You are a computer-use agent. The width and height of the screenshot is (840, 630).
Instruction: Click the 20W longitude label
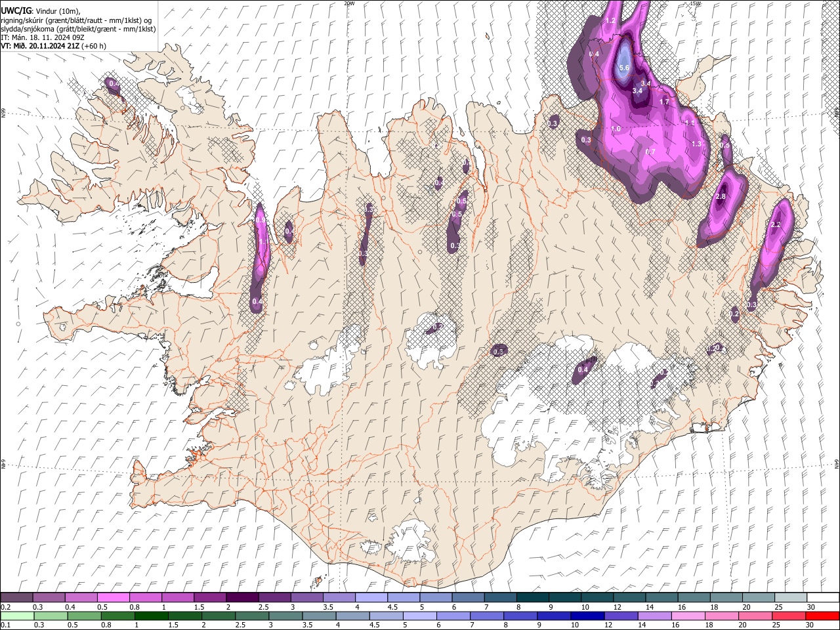click(x=349, y=3)
